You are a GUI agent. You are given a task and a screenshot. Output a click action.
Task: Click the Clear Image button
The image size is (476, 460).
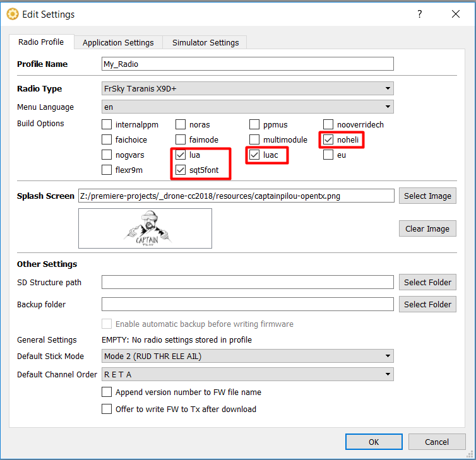pyautogui.click(x=427, y=228)
